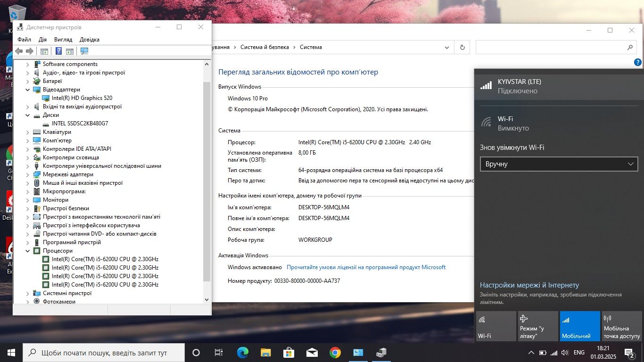Click the taskbar search box

(x=103, y=353)
